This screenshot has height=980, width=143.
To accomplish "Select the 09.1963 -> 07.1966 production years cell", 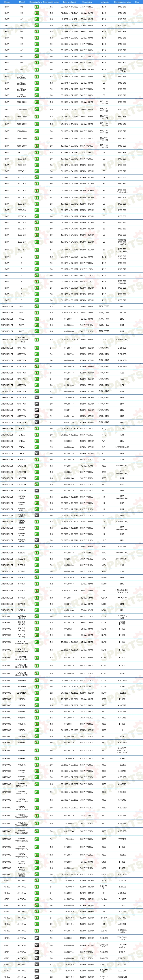I will (x=69, y=102).
